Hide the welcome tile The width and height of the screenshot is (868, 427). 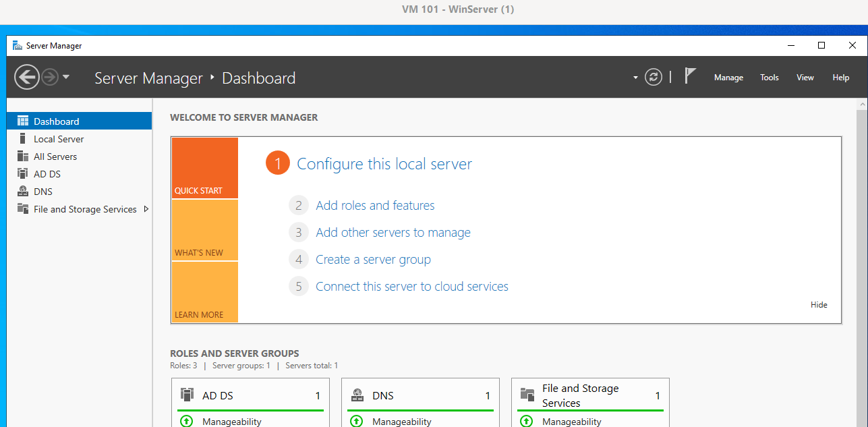819,305
